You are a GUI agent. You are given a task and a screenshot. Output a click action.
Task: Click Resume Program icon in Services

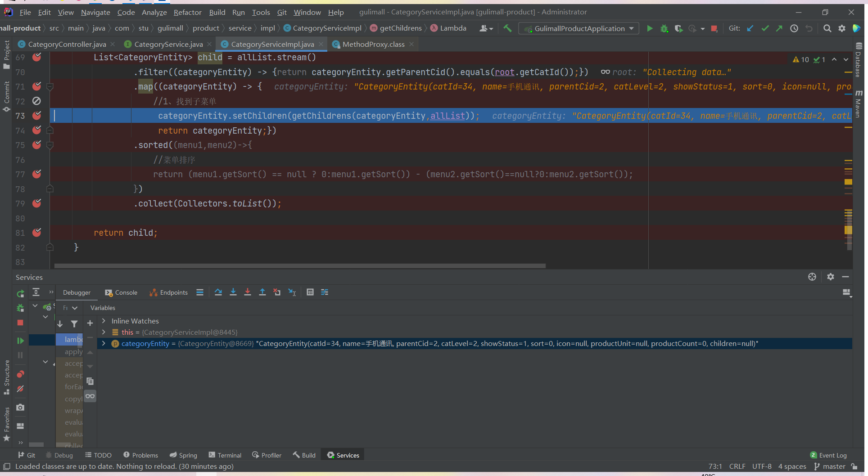[20, 341]
